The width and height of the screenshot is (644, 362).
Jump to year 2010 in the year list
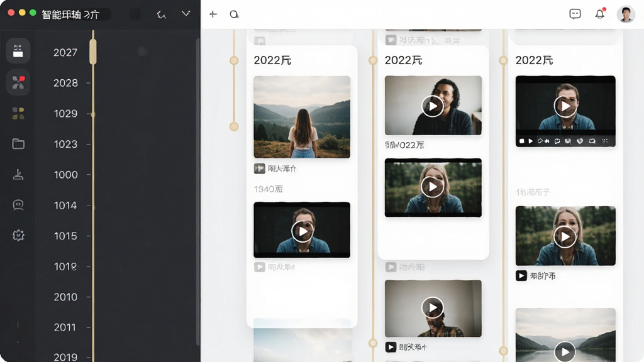[x=65, y=297]
